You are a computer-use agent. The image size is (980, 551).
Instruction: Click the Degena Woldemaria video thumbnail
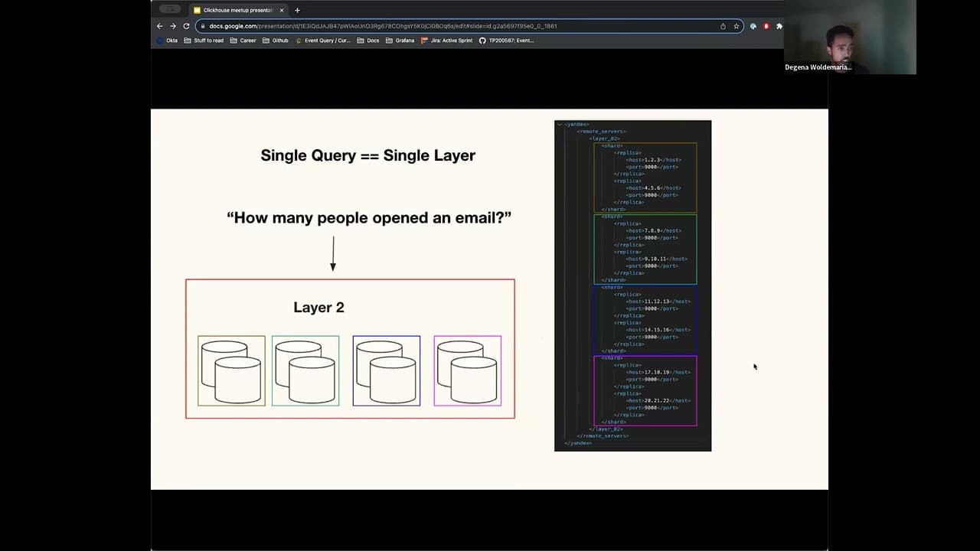[x=850, y=37]
